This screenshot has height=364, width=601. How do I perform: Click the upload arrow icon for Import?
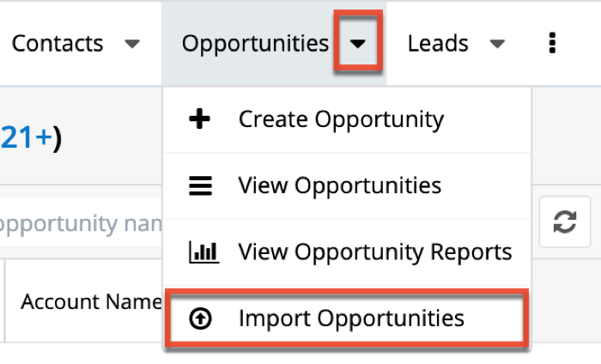point(200,318)
